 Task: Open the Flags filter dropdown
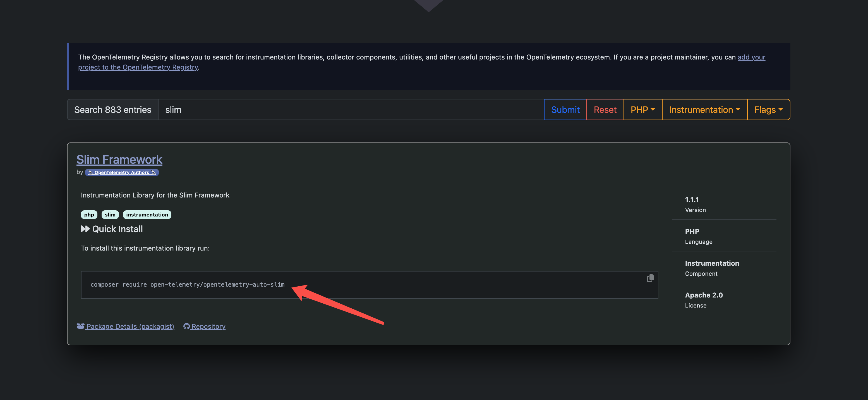tap(768, 109)
